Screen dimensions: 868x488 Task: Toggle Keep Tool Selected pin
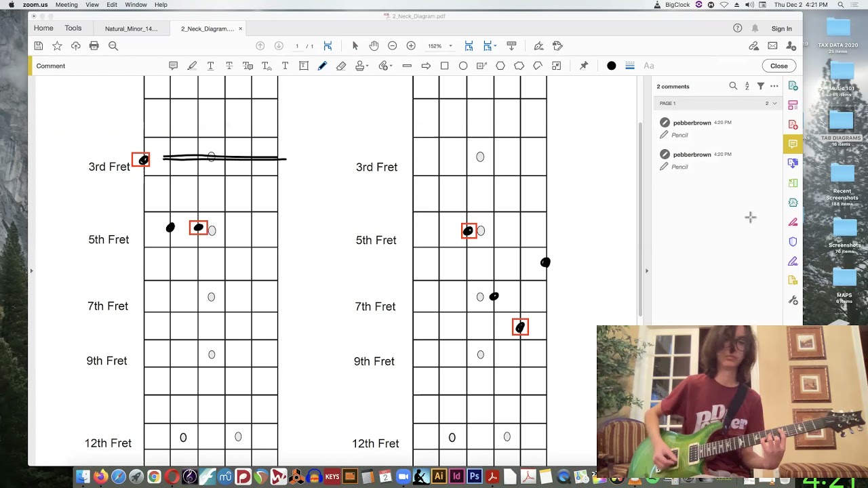point(583,66)
